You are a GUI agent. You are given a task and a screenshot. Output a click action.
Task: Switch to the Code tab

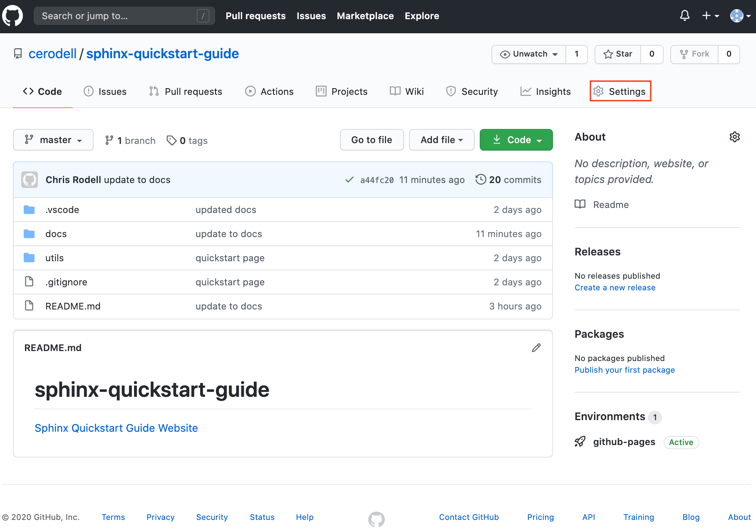42,92
